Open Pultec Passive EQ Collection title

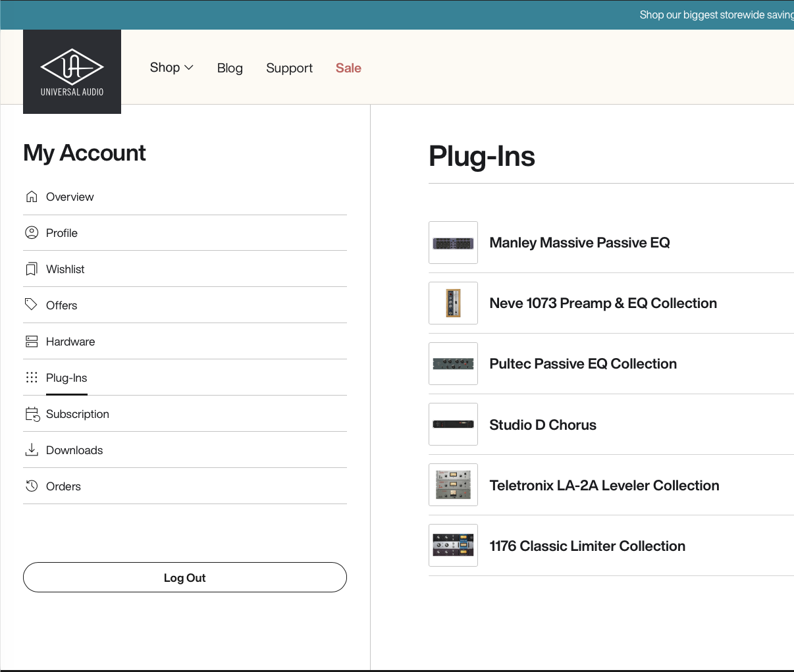point(583,364)
